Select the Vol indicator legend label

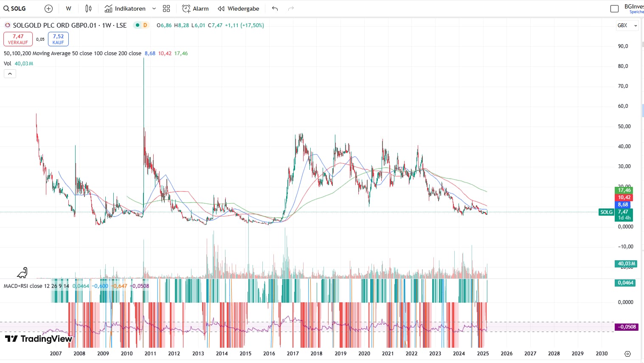pyautogui.click(x=8, y=64)
